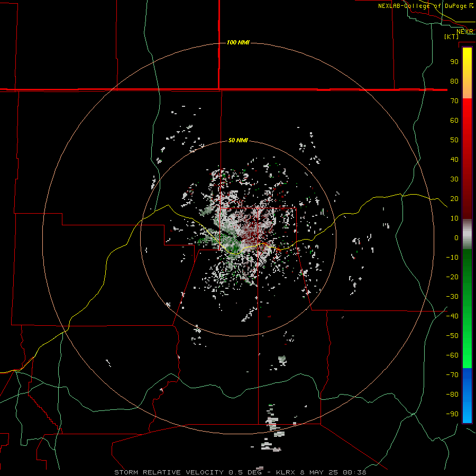Select the positive 40 scale label
Viewport: 476px width, 476px height.
[454, 160]
